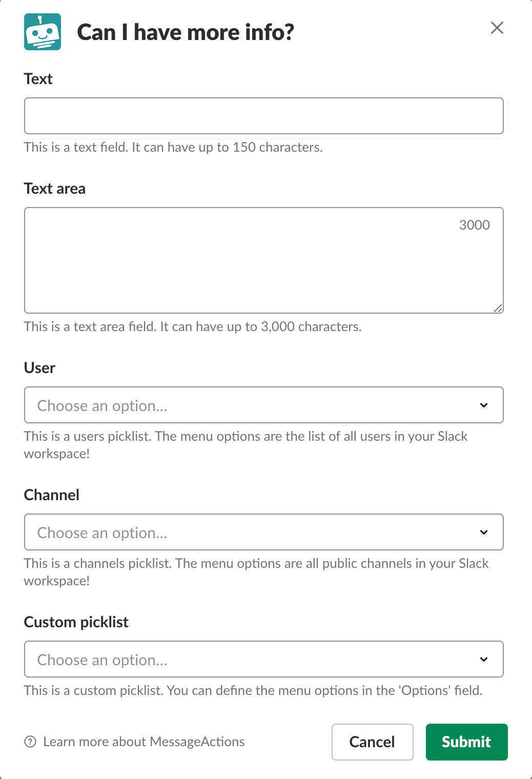Click the Custom picklist label
This screenshot has height=779, width=532.
pos(76,622)
